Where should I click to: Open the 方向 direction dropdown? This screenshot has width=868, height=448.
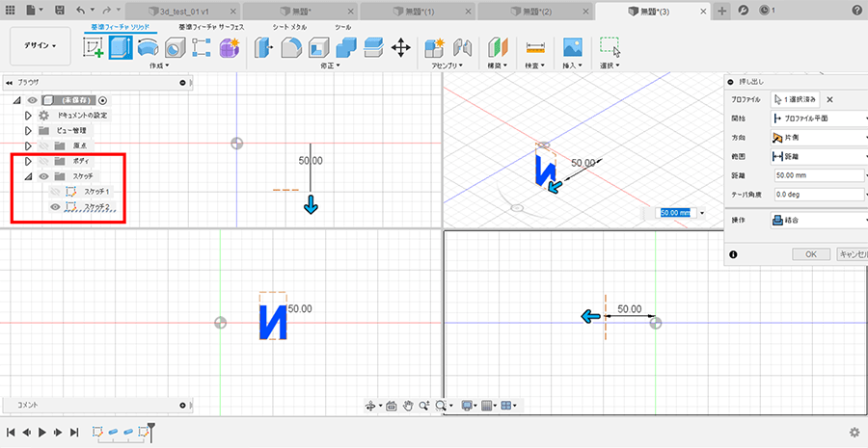[x=819, y=138]
